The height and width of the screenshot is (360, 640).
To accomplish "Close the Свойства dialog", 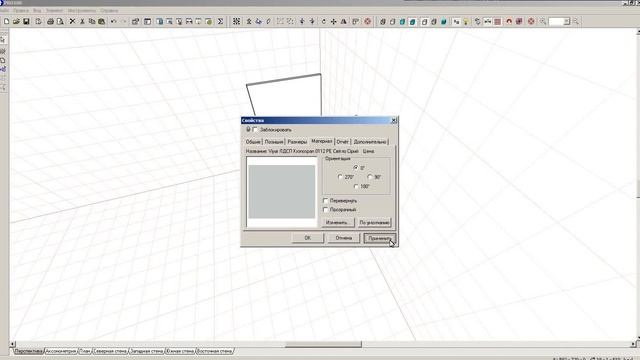I will [x=393, y=120].
